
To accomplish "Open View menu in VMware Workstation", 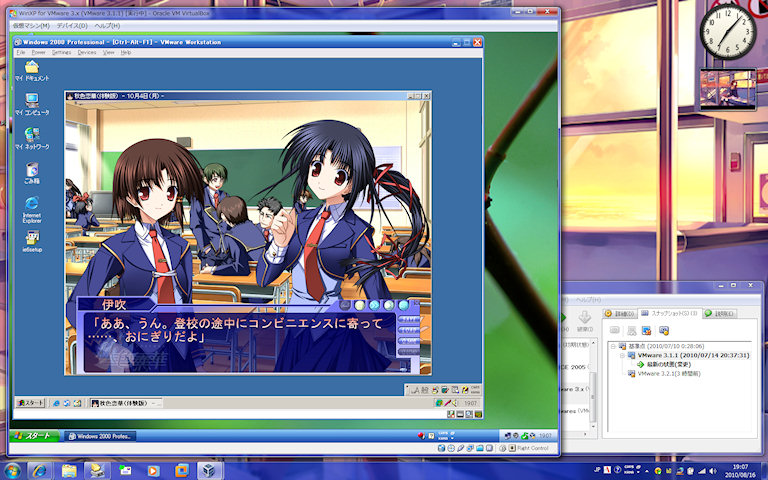I will click(x=108, y=52).
